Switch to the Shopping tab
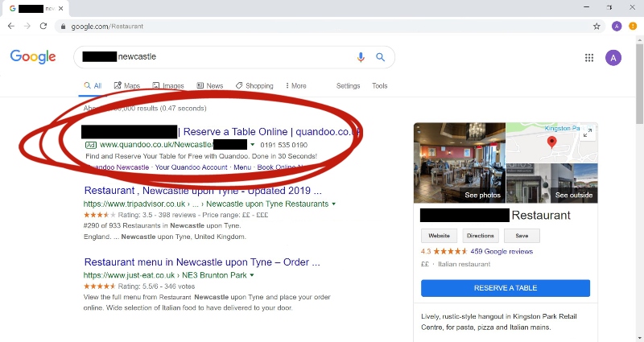644x342 pixels. pos(254,86)
